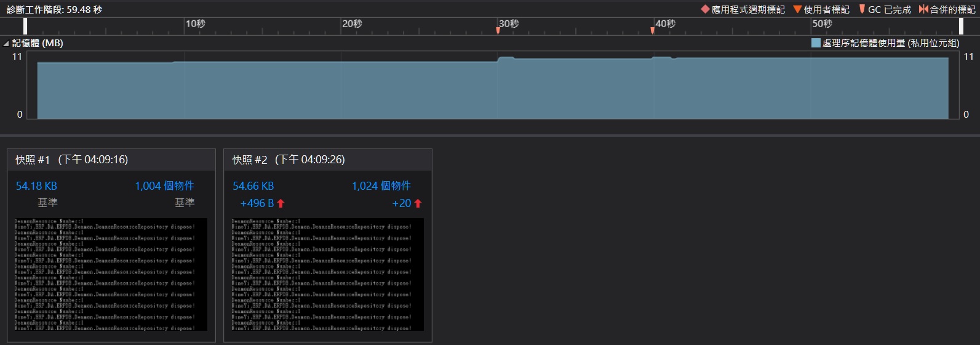Image resolution: width=980 pixels, height=345 pixels.
Task: Click the right timeline selection handle
Action: 961,26
